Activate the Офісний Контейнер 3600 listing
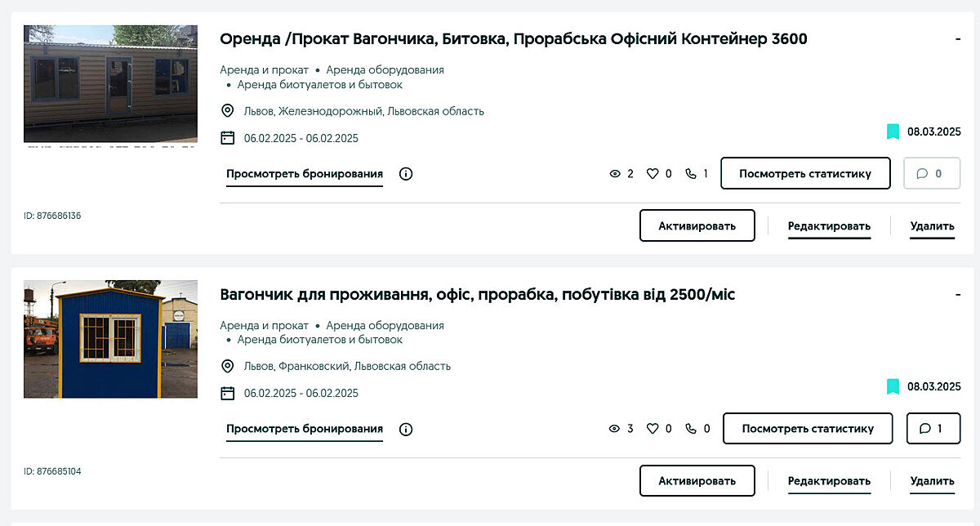This screenshot has width=980, height=526. tap(697, 226)
